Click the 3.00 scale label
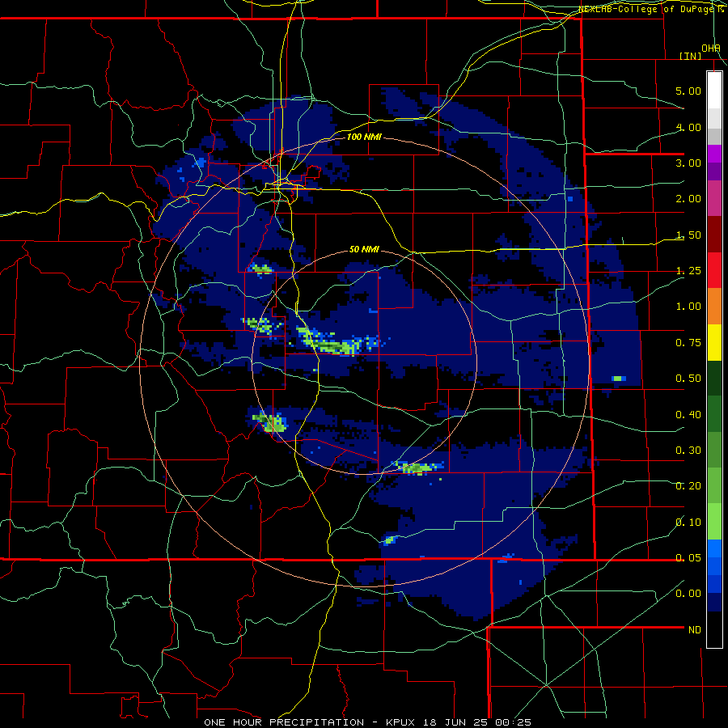This screenshot has width=728, height=728. point(688,163)
